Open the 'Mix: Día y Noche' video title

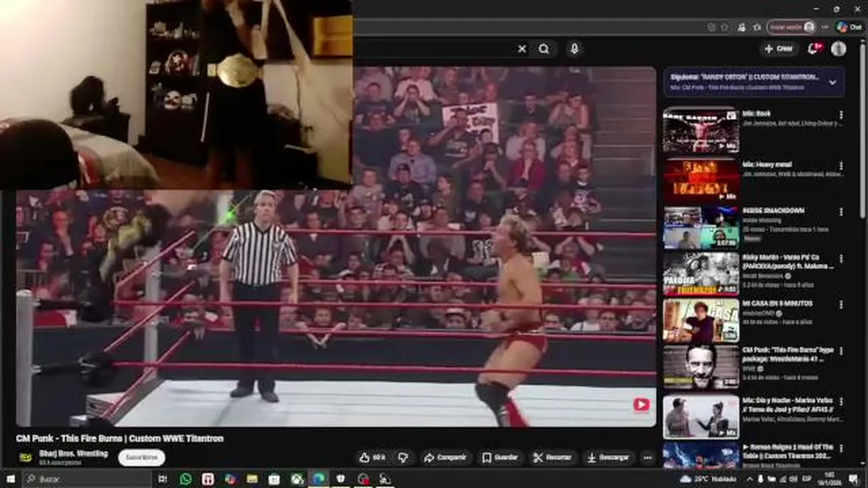(788, 404)
